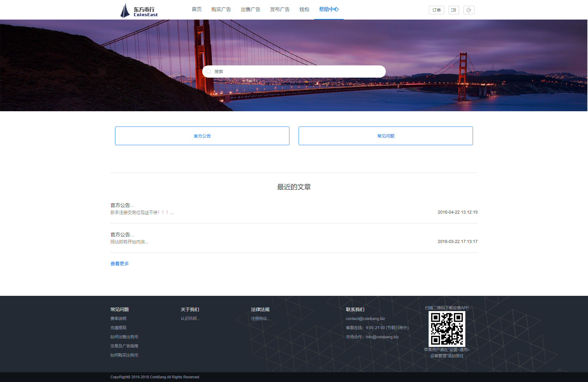
Task: Open 如何出售比特币 footer link
Action: pos(124,337)
